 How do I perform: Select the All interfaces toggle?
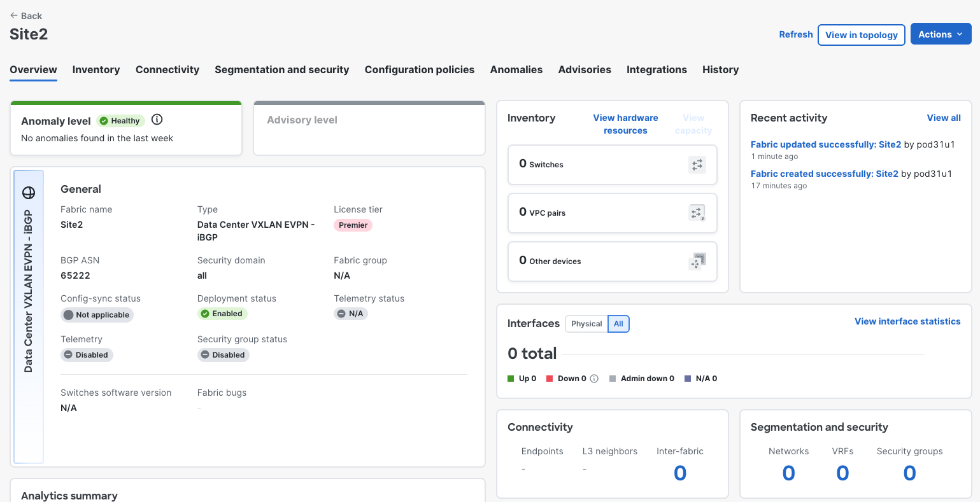[x=618, y=324]
